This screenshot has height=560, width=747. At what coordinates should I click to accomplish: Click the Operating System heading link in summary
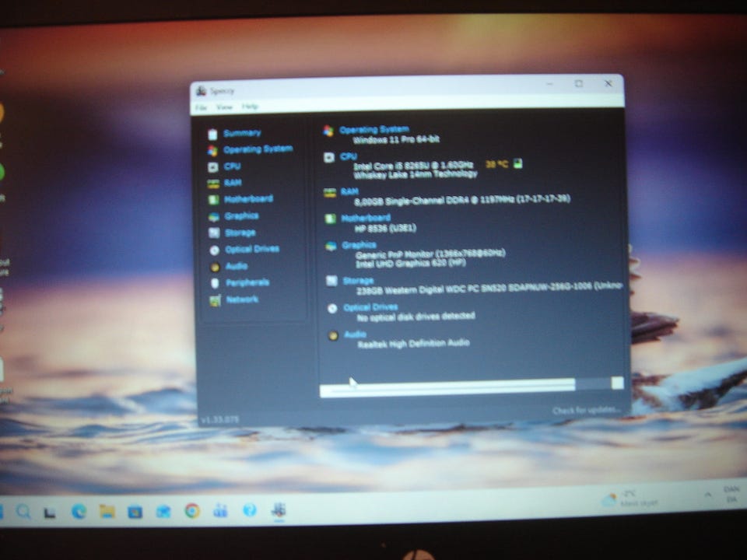[x=374, y=130]
